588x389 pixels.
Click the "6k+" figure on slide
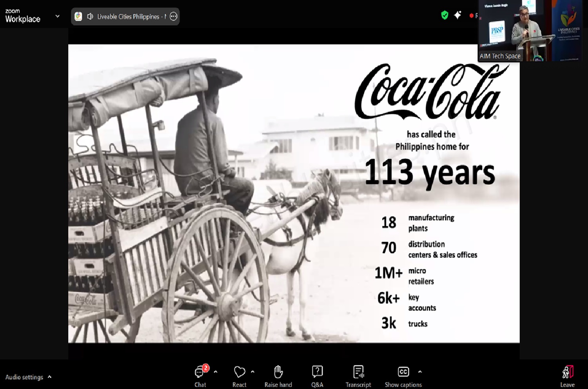pyautogui.click(x=388, y=299)
